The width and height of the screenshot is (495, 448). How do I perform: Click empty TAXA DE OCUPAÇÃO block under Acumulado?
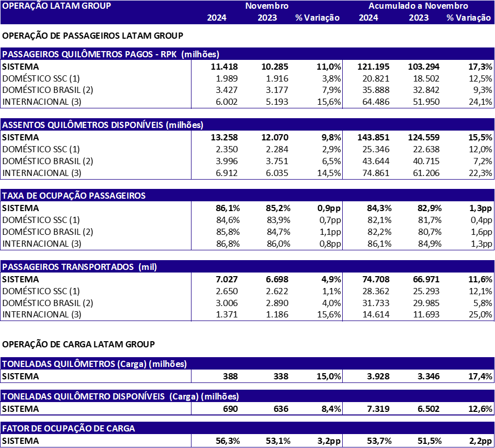click(x=418, y=226)
